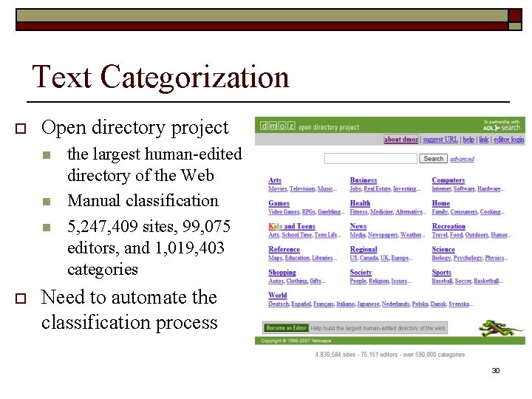Screen dimensions: 532x399
Task: Click the Become an Editor button
Action: click(286, 328)
